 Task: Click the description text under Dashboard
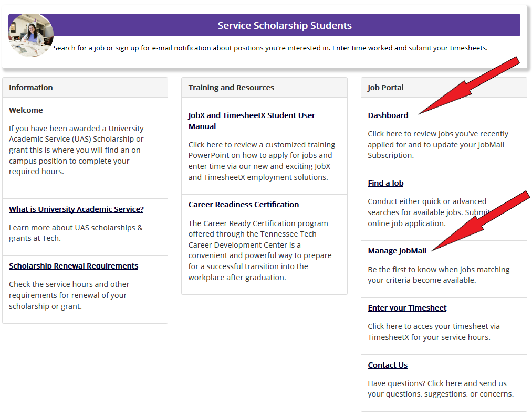pos(438,144)
